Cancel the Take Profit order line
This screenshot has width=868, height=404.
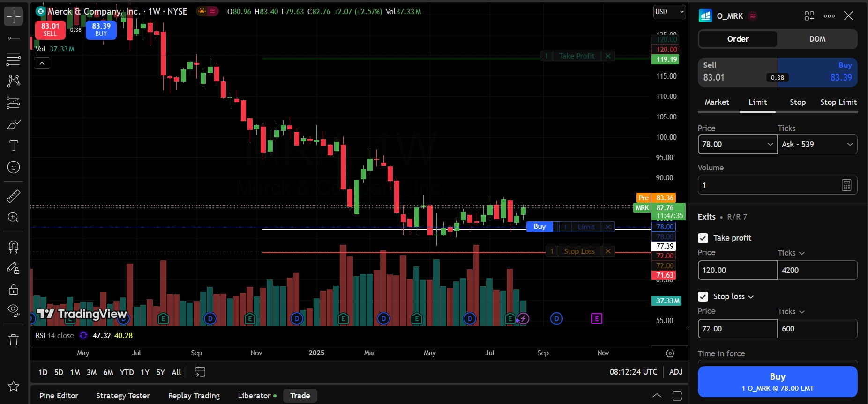[608, 56]
